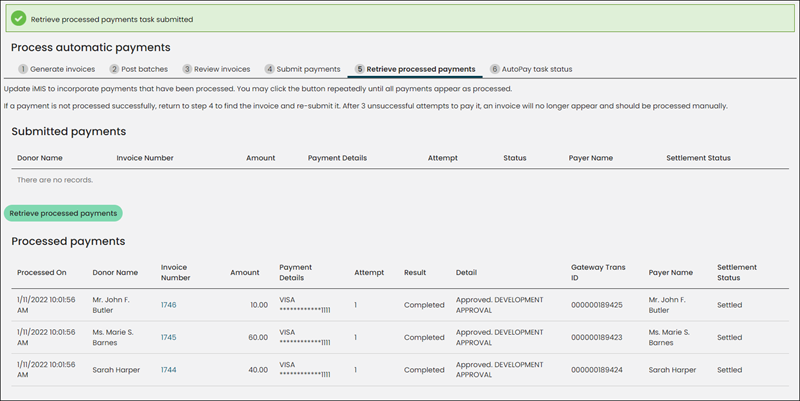The image size is (800, 401).
Task: Click the Submitted payments heading
Action: point(69,132)
